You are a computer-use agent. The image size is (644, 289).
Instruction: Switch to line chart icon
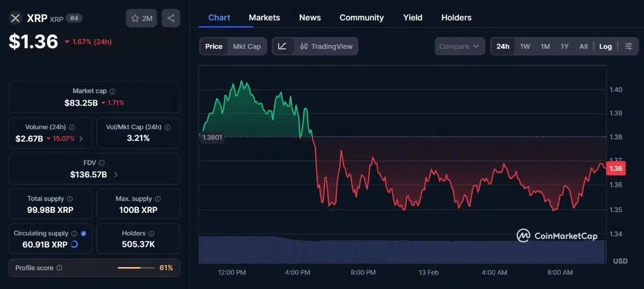(x=282, y=46)
